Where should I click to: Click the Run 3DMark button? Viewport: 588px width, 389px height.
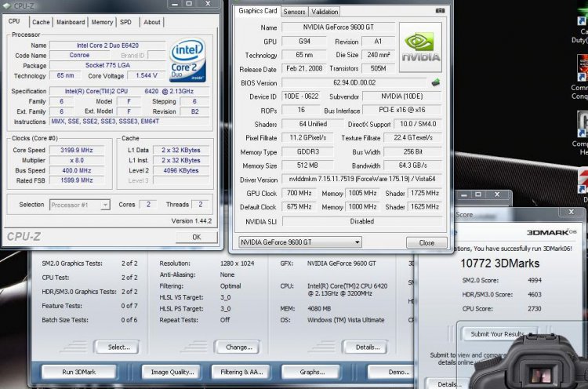coord(78,372)
